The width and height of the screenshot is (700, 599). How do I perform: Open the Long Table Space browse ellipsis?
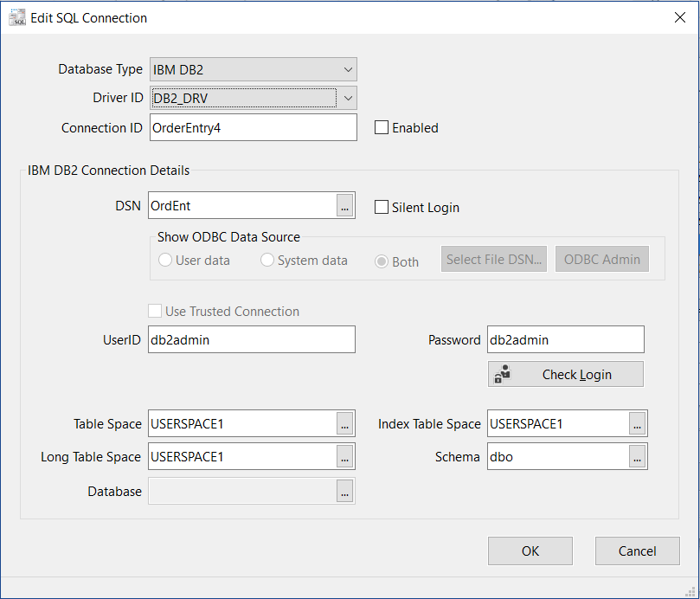click(344, 456)
